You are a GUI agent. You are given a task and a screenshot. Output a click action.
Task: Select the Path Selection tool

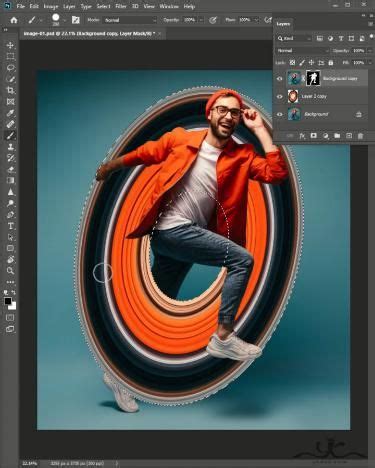[10, 237]
